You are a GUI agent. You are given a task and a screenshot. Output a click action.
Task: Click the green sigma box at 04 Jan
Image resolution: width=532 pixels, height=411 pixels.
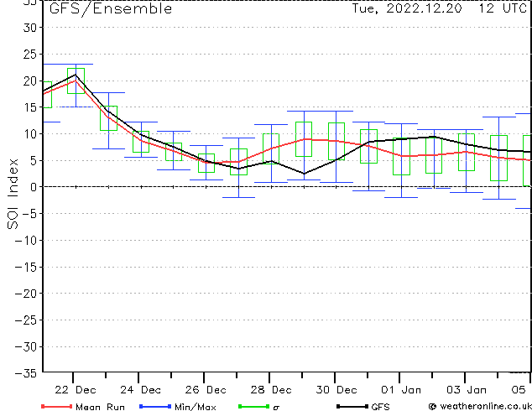(x=498, y=158)
